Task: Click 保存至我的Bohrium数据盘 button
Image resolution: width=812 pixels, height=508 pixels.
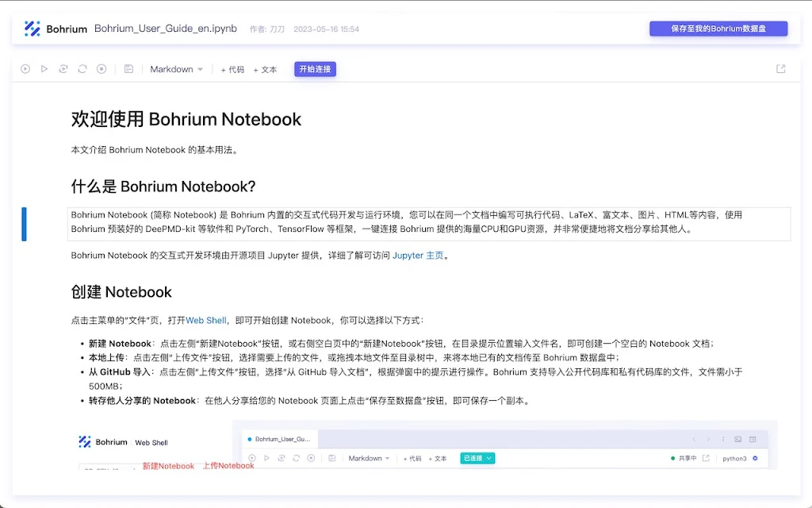Action: pos(718,29)
